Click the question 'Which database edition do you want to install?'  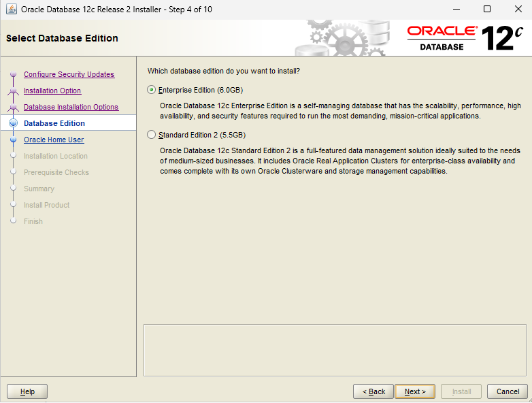tap(224, 71)
